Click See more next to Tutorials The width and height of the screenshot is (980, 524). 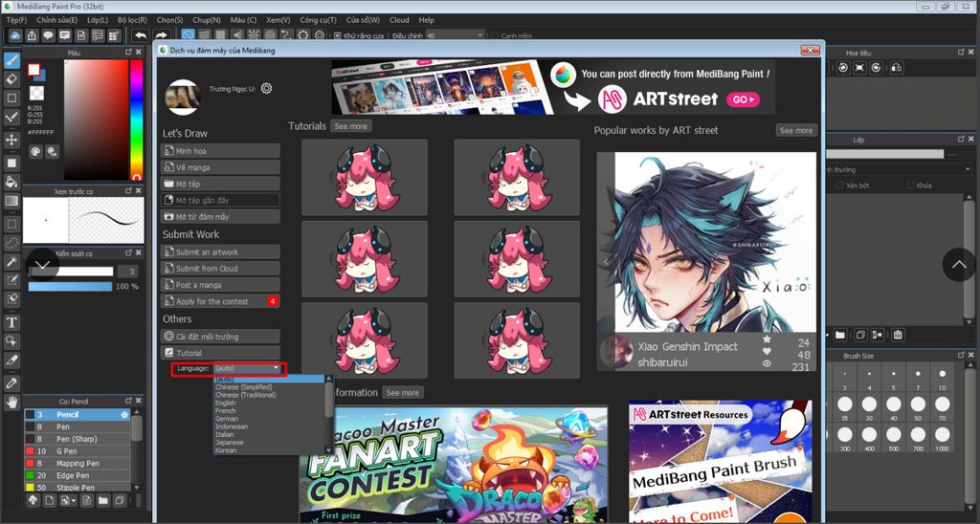tap(350, 126)
